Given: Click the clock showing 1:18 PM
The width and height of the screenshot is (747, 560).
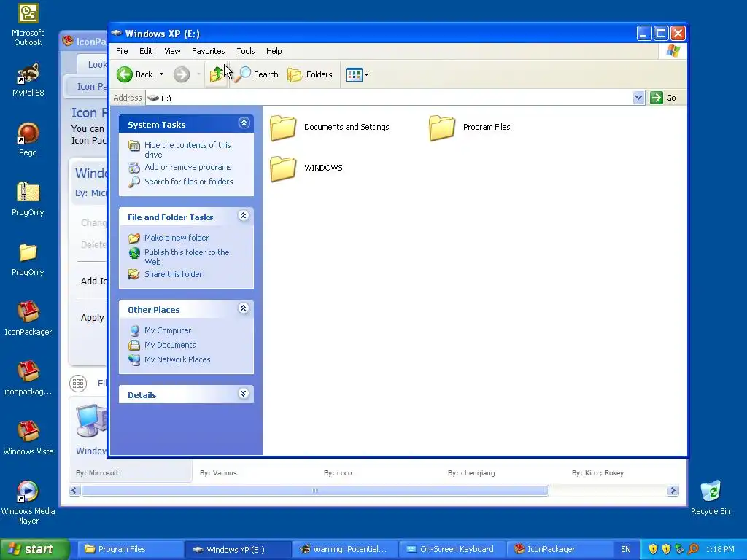Looking at the screenshot, I should pos(720,549).
